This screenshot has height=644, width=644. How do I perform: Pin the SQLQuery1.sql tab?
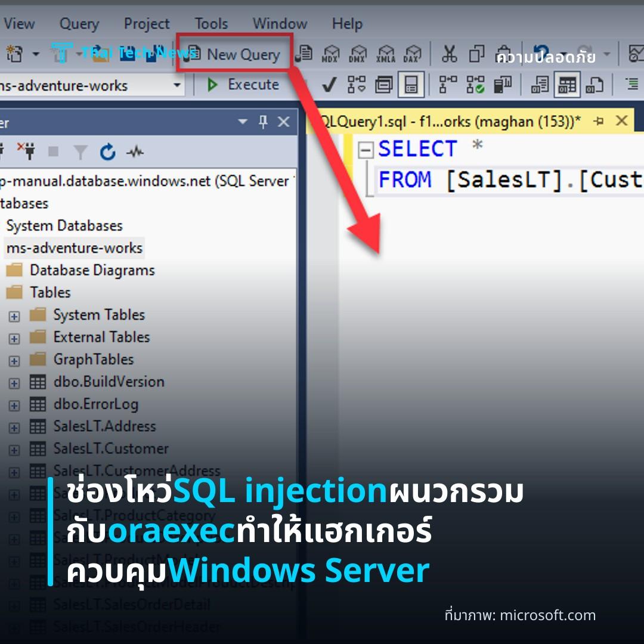point(599,121)
